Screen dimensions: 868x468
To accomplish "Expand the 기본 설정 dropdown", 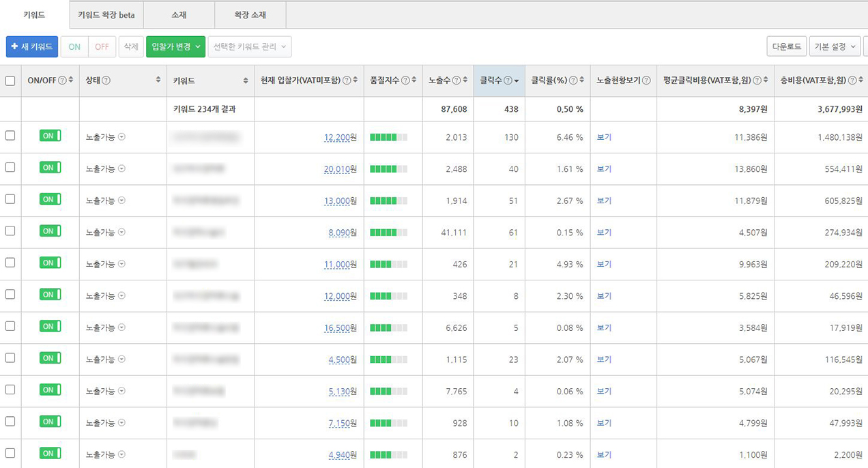I will [834, 46].
